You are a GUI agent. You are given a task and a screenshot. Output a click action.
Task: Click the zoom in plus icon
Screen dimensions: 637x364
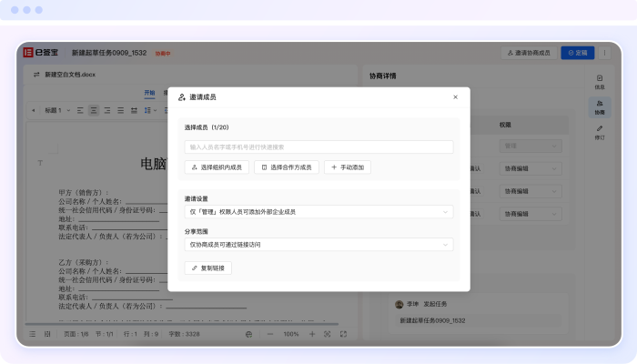tap(312, 334)
